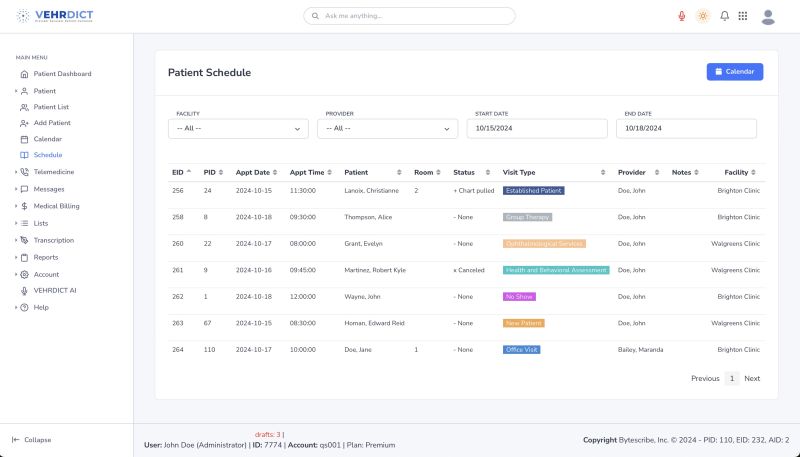The height and width of the screenshot is (457, 800).
Task: Sort the table by Appt Date column
Action: [x=256, y=172]
